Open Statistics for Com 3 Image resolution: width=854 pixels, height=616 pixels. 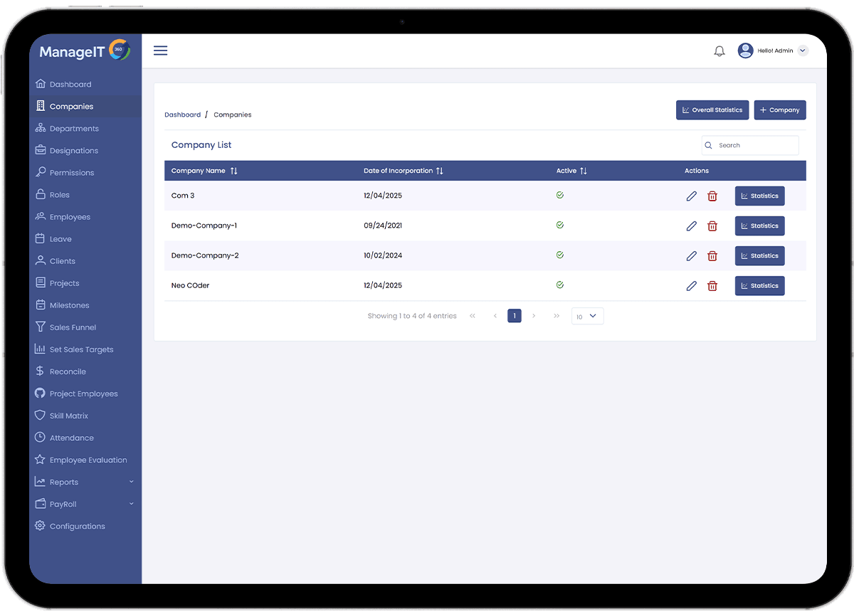(760, 196)
